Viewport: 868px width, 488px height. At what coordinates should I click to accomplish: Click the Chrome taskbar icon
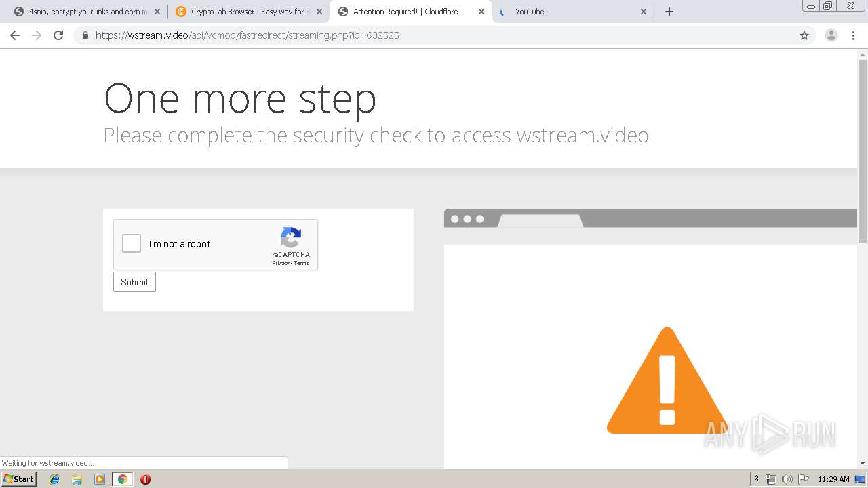click(122, 479)
